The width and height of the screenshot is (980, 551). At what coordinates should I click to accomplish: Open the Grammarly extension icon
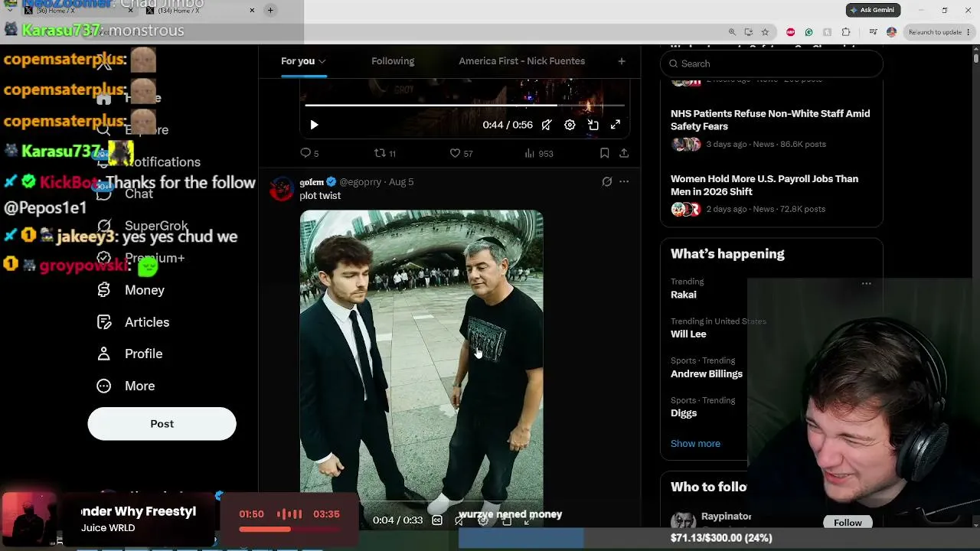pos(808,32)
